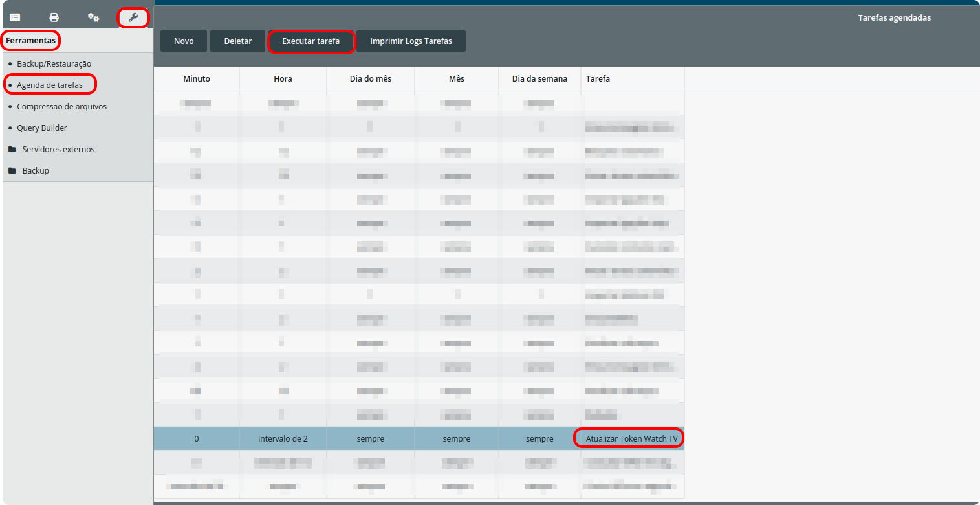This screenshot has height=505, width=980.
Task: Open the printer sidebar tab icon
Action: point(54,17)
